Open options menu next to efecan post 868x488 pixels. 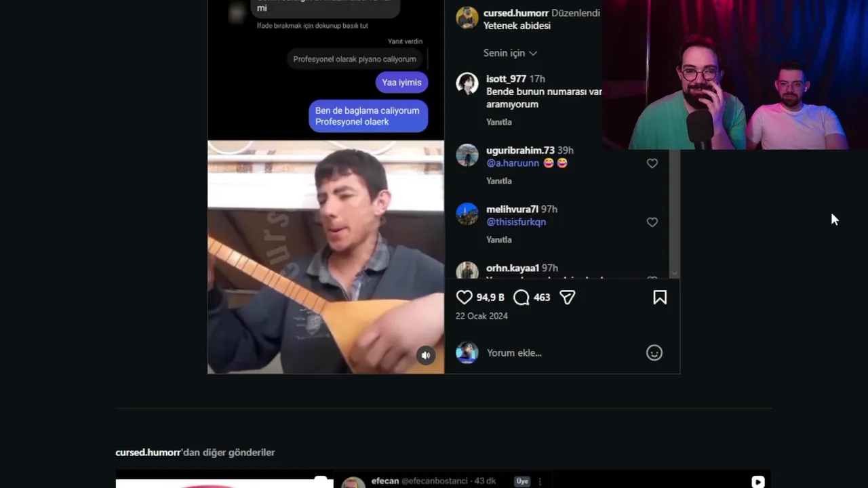pyautogui.click(x=540, y=481)
